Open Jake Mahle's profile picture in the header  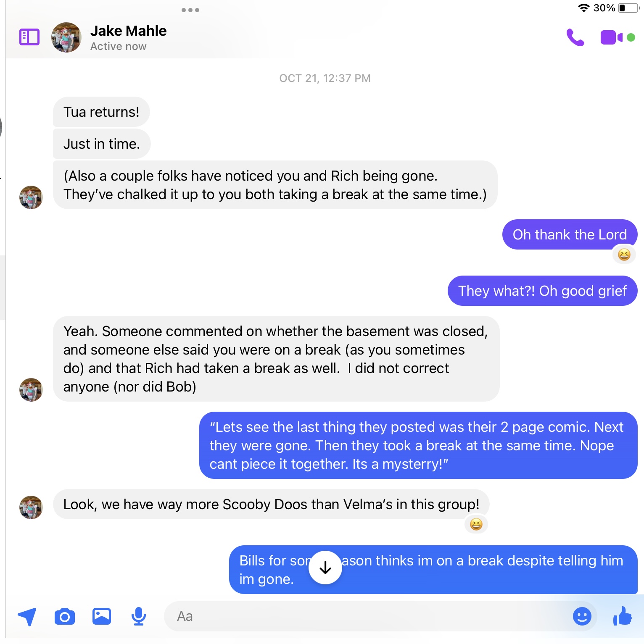pos(66,37)
